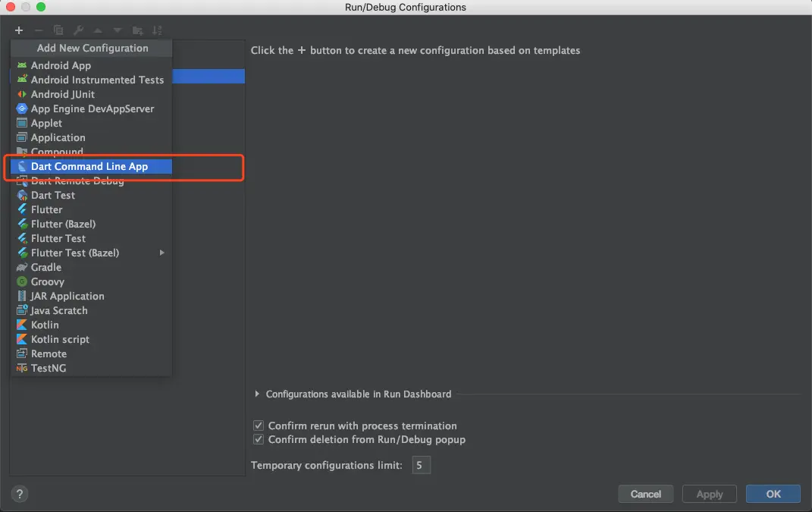
Task: Select TestNG configuration type
Action: pos(91,369)
